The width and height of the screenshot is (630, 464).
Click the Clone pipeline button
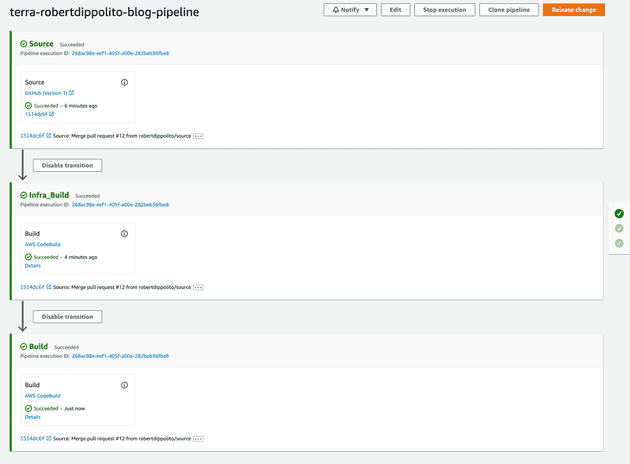509,10
